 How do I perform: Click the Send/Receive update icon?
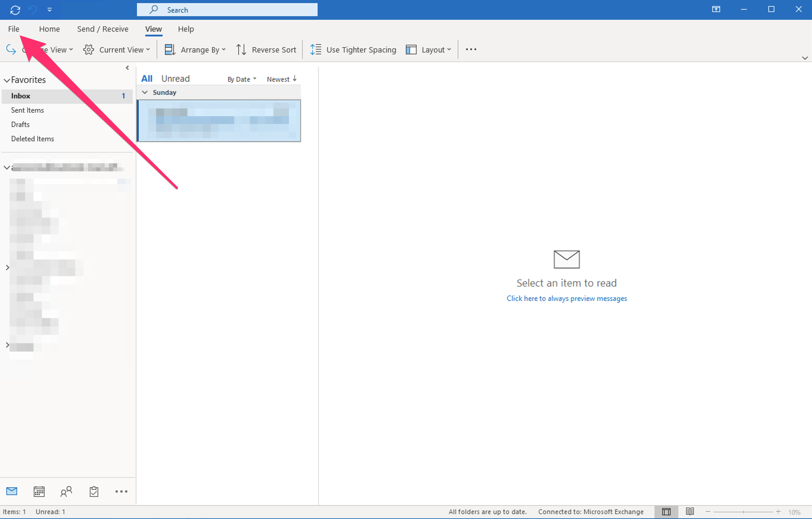[x=15, y=10]
